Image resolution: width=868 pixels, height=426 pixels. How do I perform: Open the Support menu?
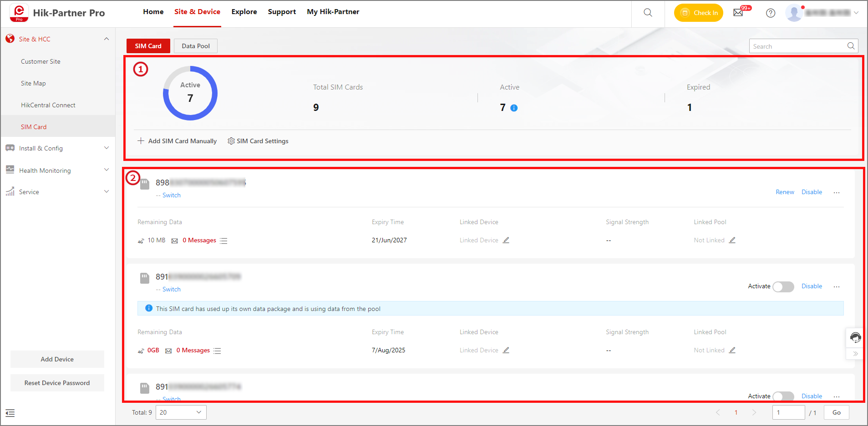click(282, 12)
